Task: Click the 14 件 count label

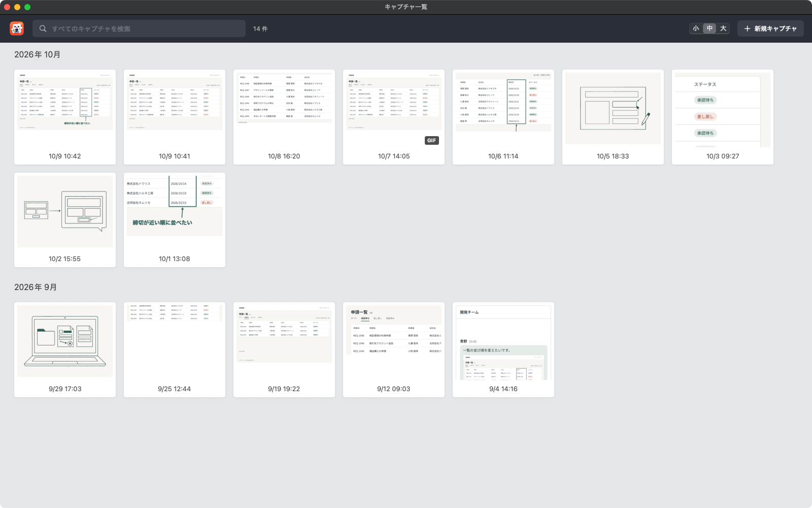Action: pos(260,29)
